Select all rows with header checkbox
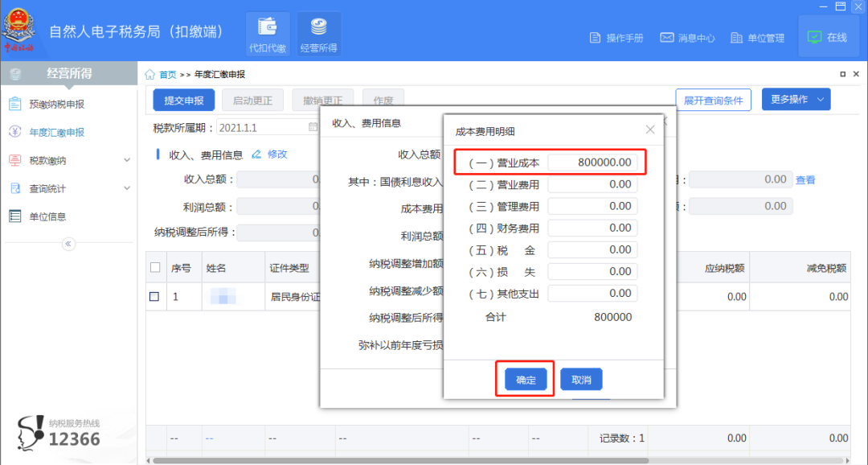Image resolution: width=868 pixels, height=465 pixels. [x=154, y=268]
